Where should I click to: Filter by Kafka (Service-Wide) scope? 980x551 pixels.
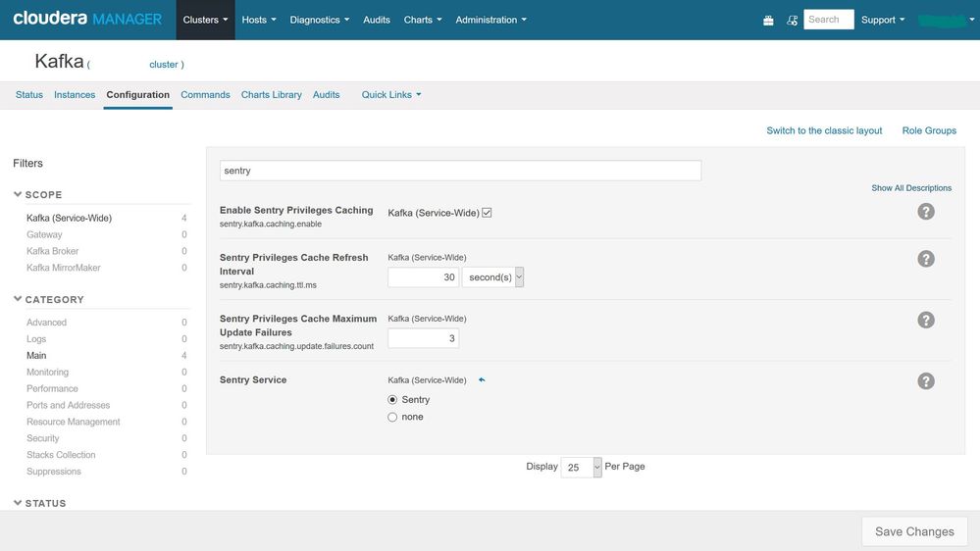69,218
